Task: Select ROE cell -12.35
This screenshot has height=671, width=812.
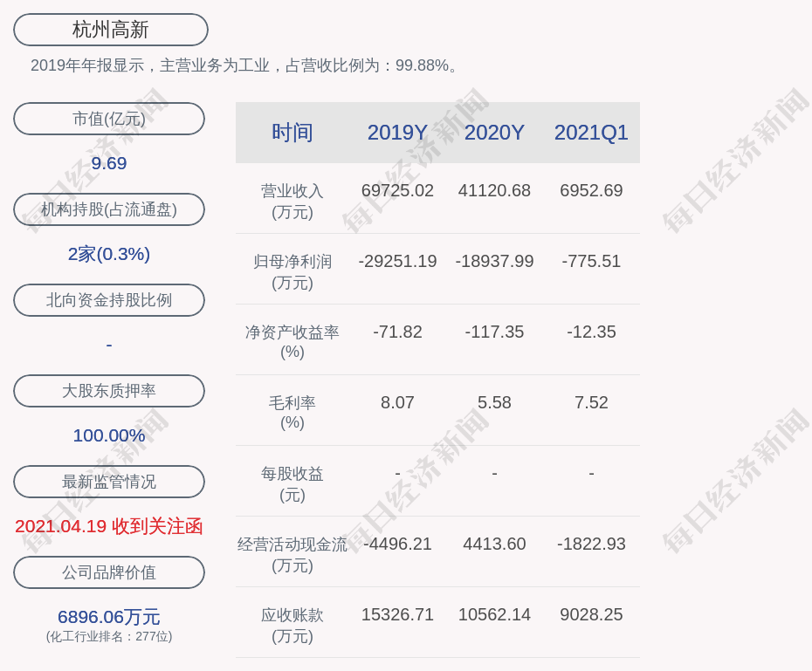Action: [591, 332]
